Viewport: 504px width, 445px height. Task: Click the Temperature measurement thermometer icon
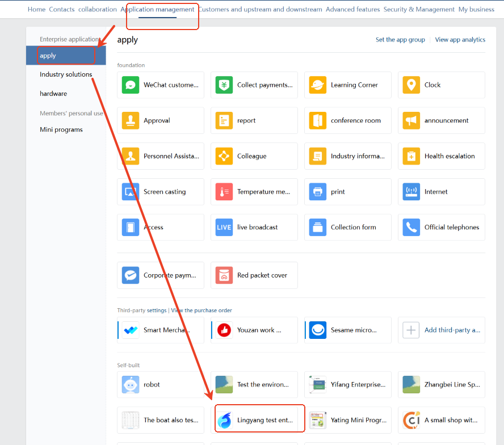point(224,192)
